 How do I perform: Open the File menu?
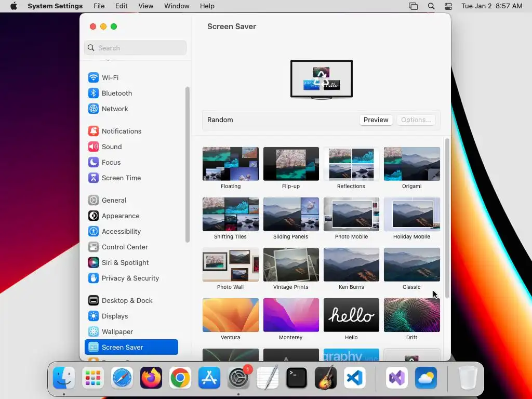99,6
